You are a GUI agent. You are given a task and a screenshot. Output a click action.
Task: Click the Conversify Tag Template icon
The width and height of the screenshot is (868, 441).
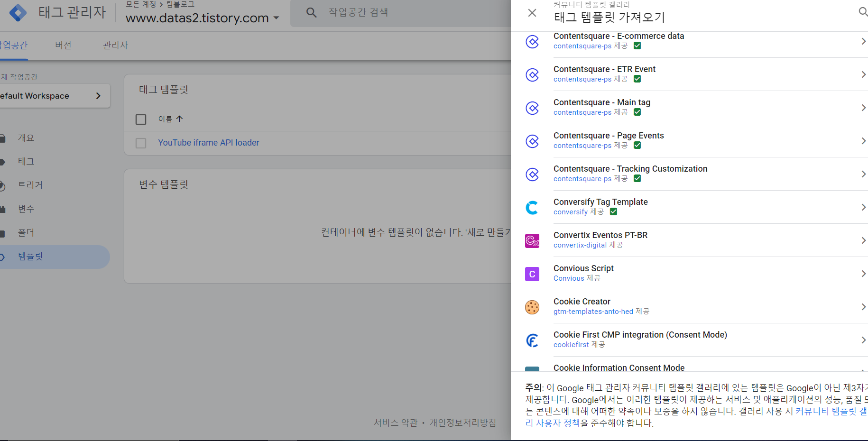[x=532, y=208]
